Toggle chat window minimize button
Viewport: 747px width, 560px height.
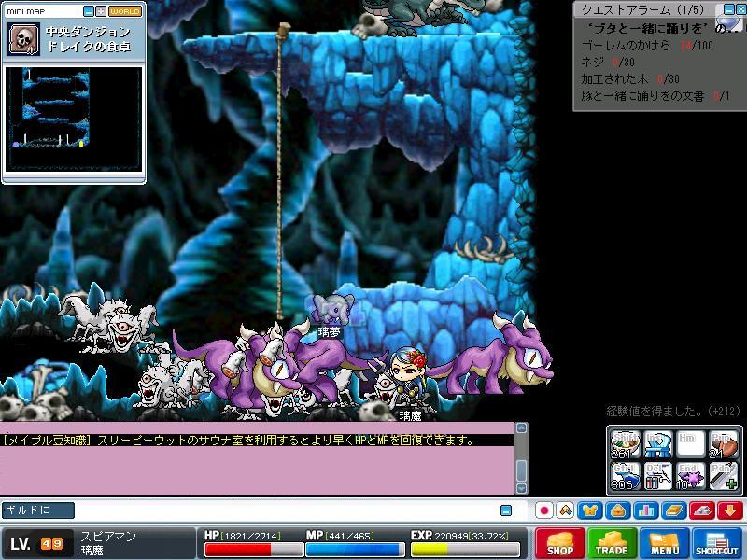tap(506, 511)
